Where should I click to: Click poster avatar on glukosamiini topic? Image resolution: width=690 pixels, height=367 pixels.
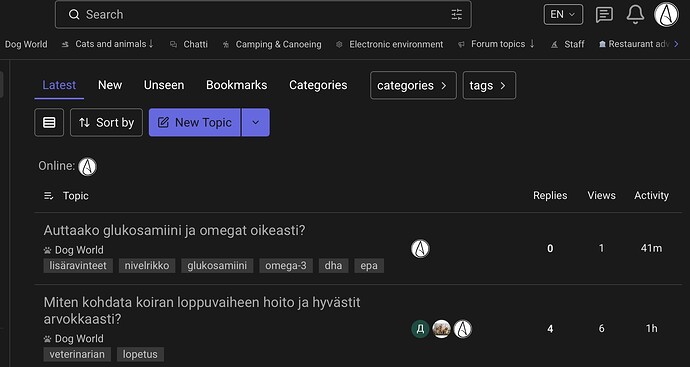tap(420, 249)
